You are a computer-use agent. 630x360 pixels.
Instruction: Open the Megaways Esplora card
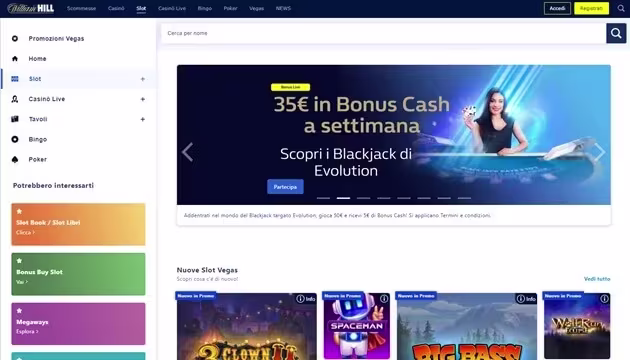(x=78, y=324)
